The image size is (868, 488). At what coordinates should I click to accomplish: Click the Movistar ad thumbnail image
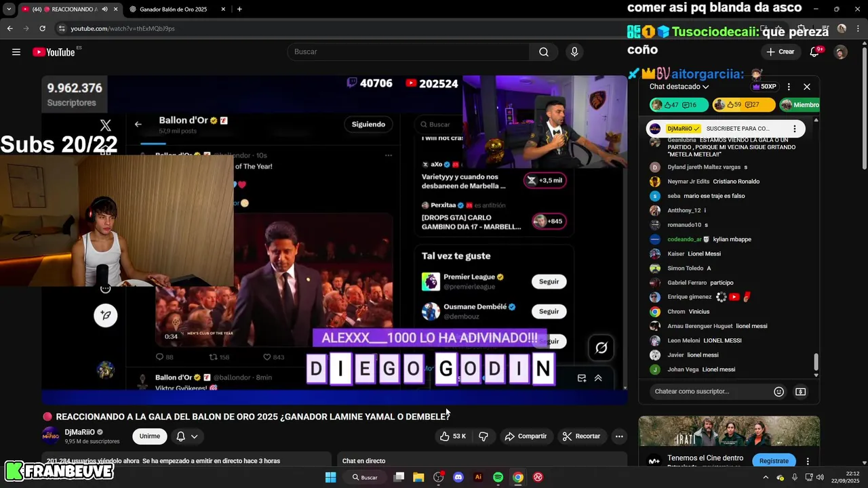(x=729, y=431)
